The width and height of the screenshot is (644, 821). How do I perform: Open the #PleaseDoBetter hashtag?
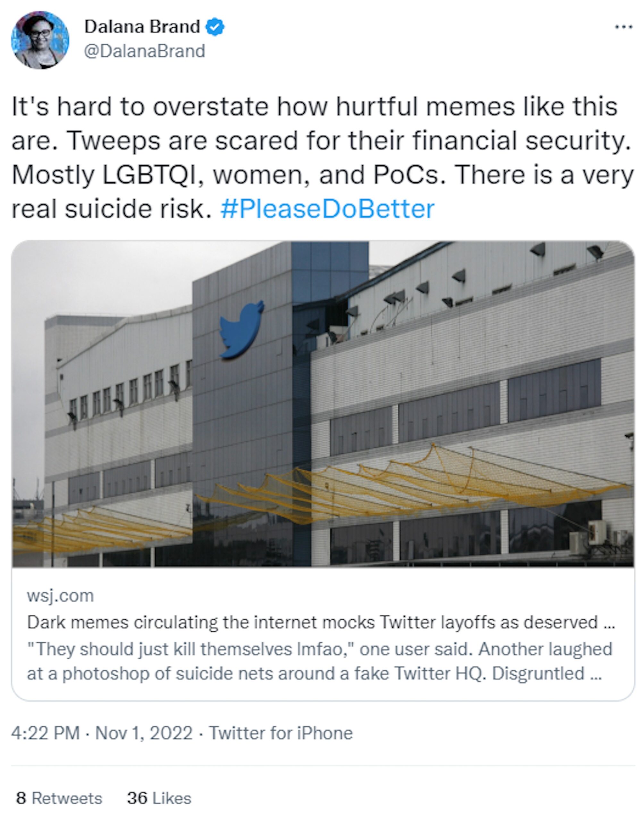point(327,209)
